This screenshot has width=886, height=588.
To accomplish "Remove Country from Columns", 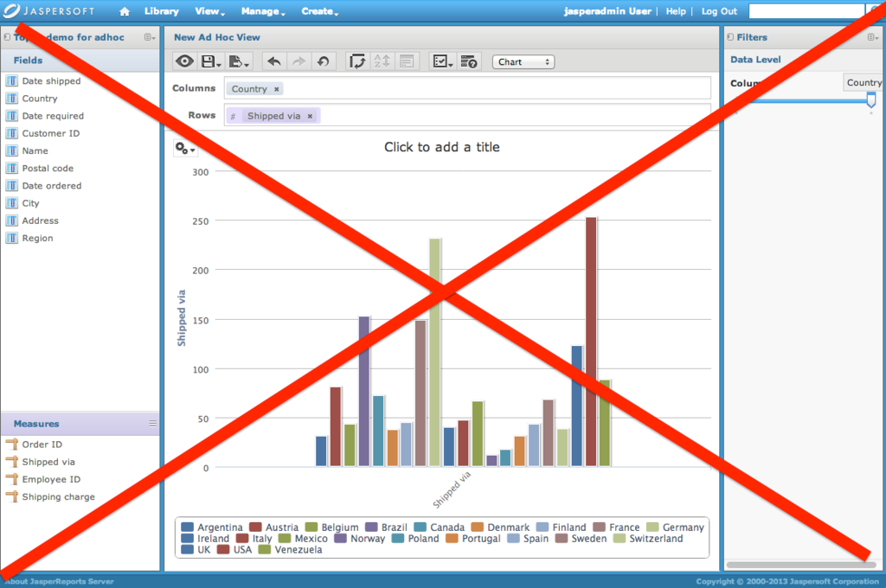I will click(276, 89).
